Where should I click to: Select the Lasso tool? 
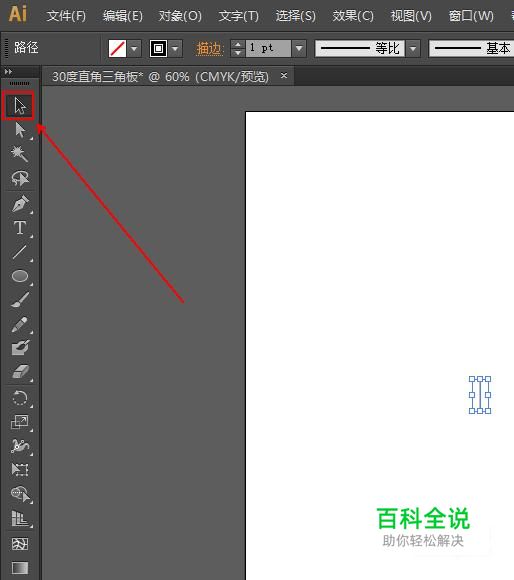tap(20, 178)
